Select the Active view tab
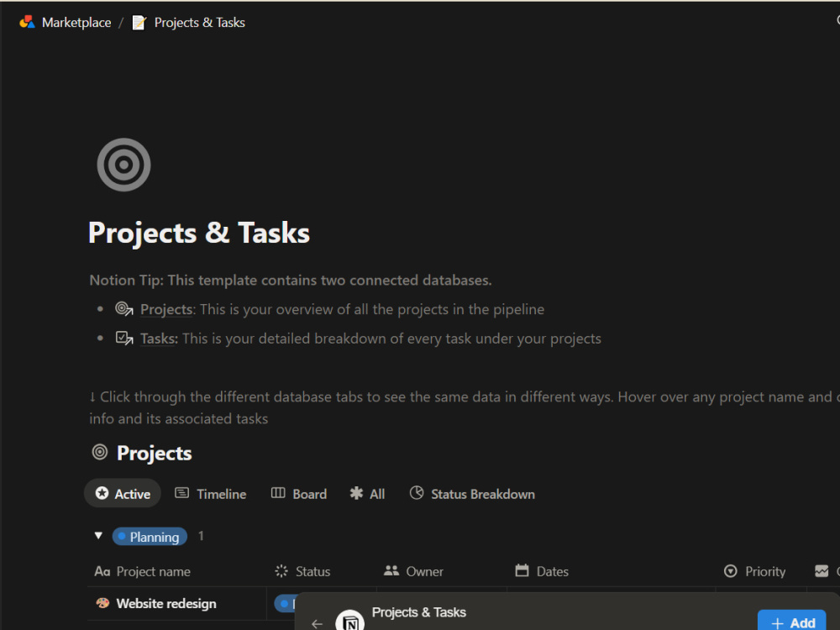The height and width of the screenshot is (630, 840). click(123, 493)
